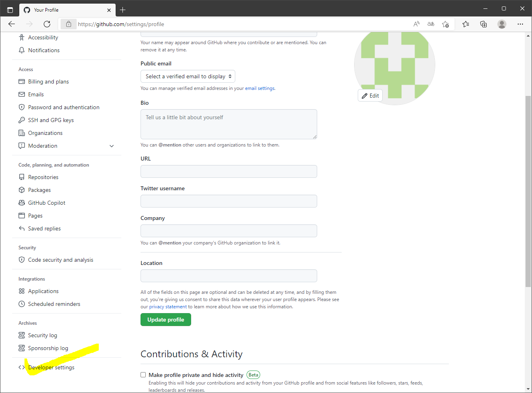Close the Your Profile tab

click(x=109, y=10)
